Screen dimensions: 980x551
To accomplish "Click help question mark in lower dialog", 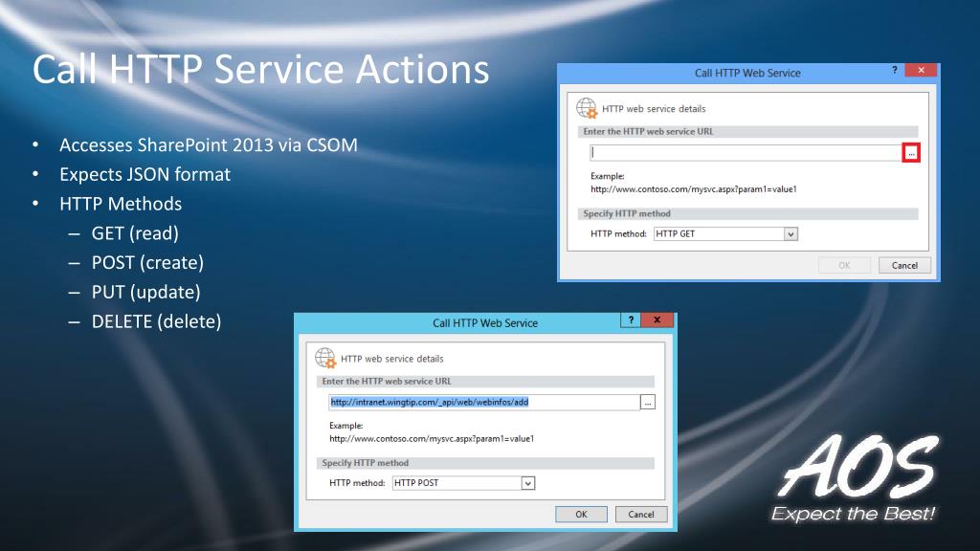I will click(631, 320).
